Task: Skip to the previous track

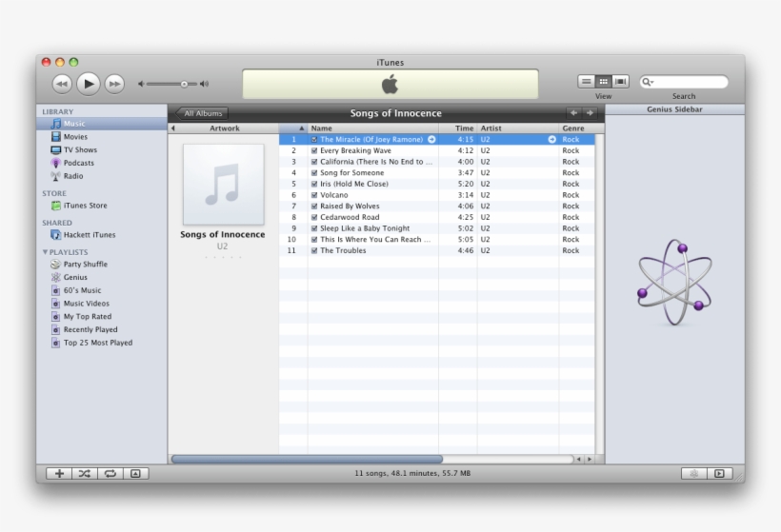Action: (62, 84)
